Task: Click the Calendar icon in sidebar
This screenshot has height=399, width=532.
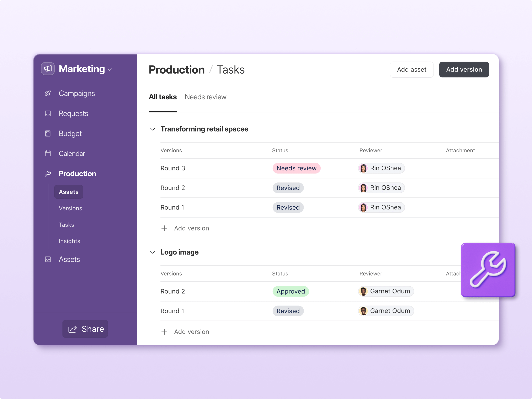Action: (48, 153)
